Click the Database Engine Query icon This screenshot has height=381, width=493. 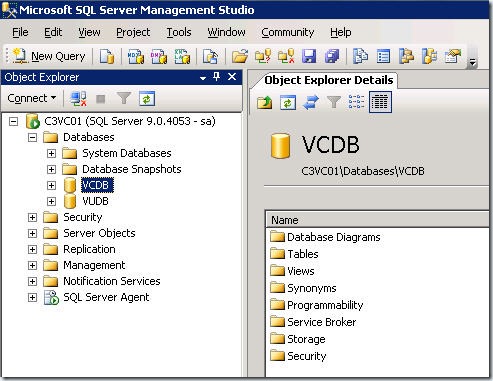point(107,56)
